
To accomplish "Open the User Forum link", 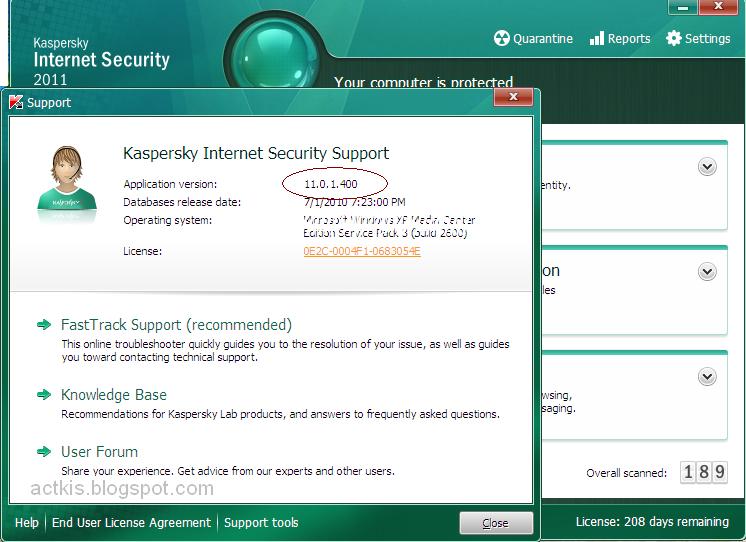I will [99, 452].
